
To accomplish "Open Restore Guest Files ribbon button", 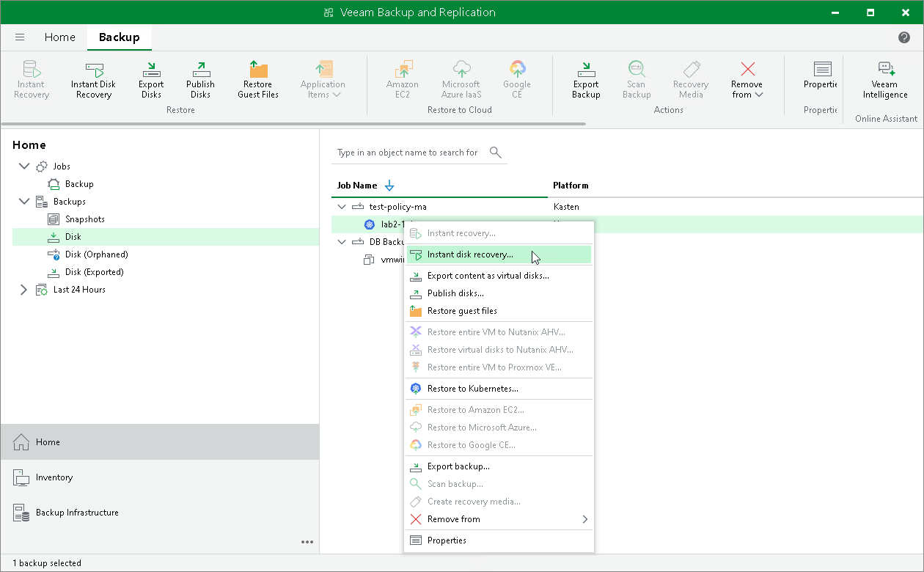I will pyautogui.click(x=258, y=79).
